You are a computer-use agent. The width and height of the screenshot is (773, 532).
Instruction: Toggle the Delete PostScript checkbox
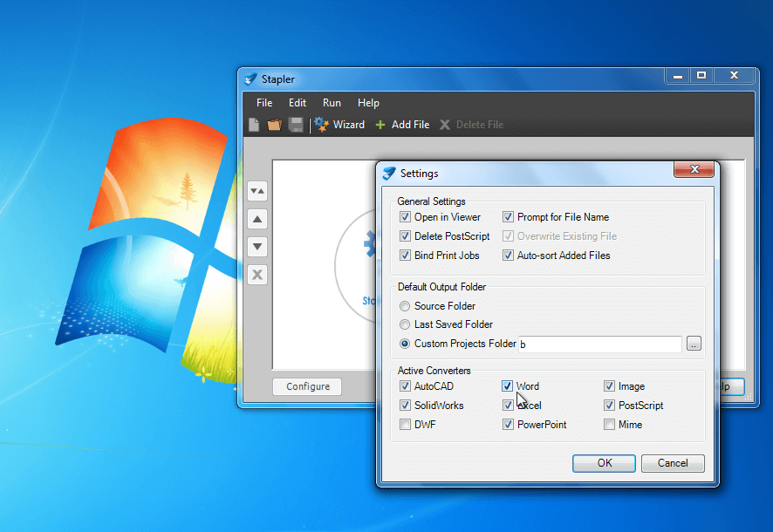point(405,236)
